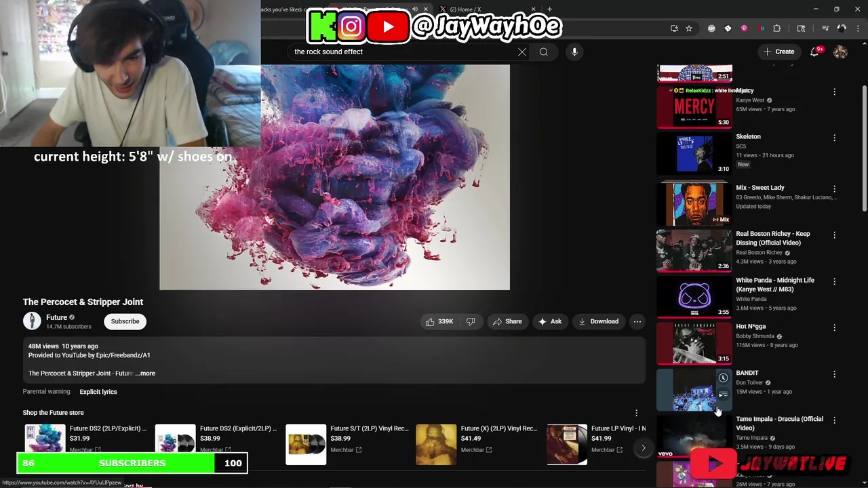Click The Percocet & Stripper Joint title
This screenshot has width=868, height=488.
pyautogui.click(x=83, y=302)
